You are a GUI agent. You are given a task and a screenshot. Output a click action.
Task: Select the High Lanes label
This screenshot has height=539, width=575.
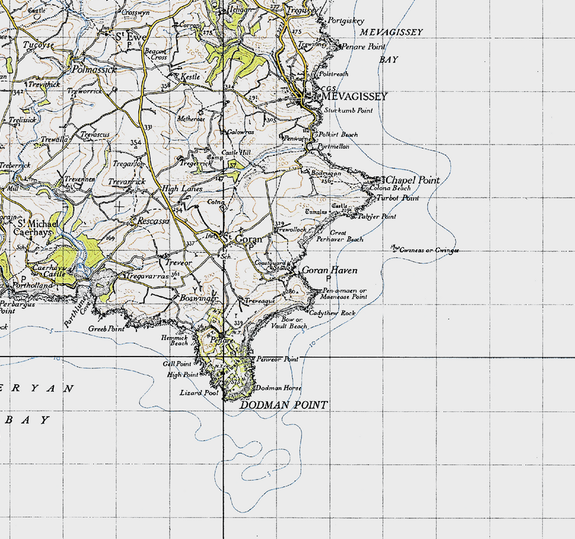(x=182, y=188)
